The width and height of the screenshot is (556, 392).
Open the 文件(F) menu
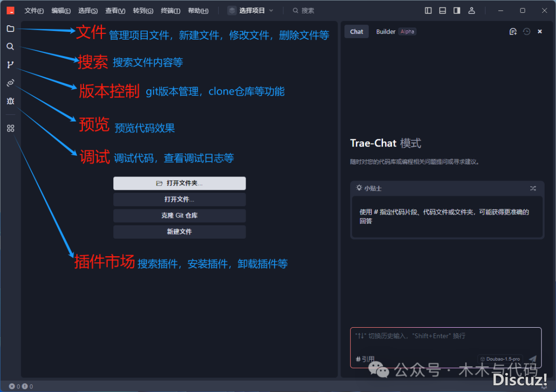(34, 11)
